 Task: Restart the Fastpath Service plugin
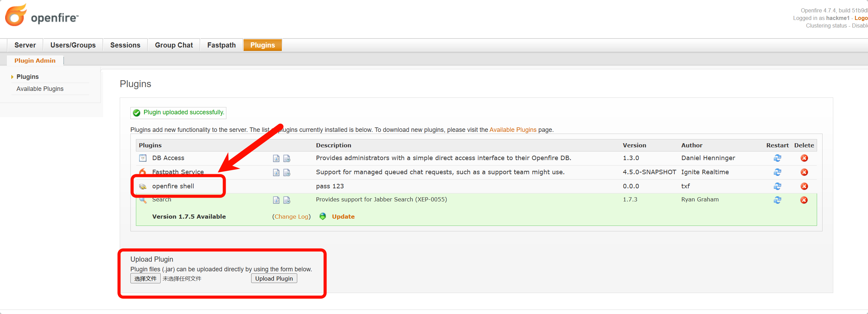coord(777,172)
